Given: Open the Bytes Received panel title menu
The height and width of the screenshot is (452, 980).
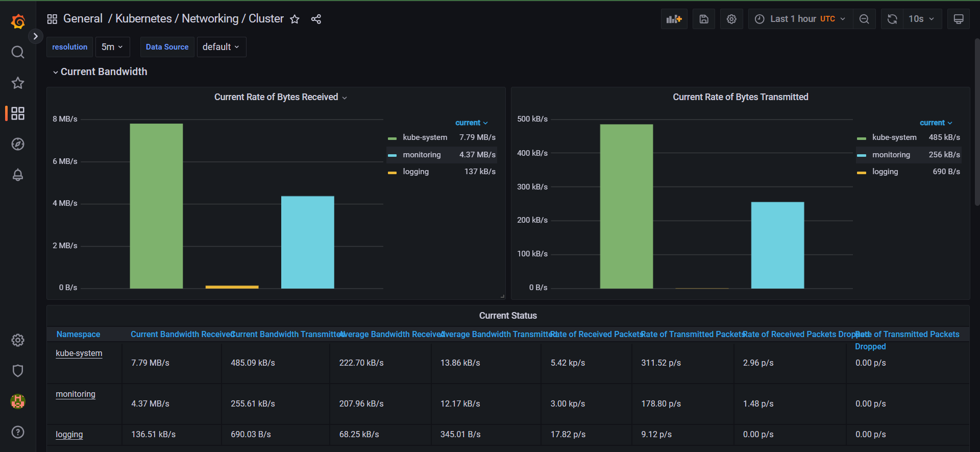Looking at the screenshot, I should point(280,97).
